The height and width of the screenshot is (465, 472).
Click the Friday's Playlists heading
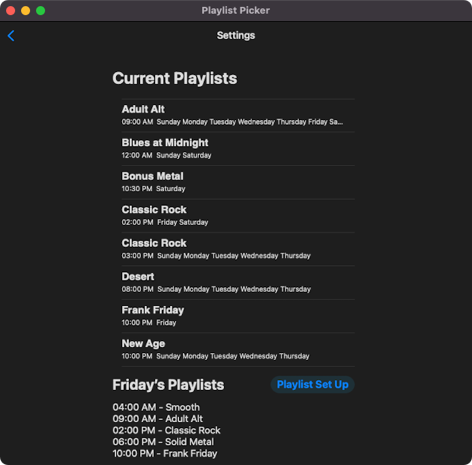168,385
